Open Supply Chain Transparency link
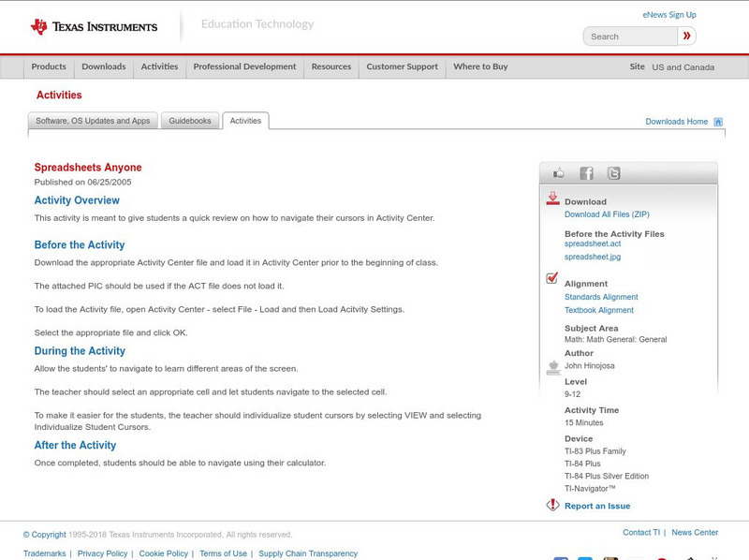 308,553
